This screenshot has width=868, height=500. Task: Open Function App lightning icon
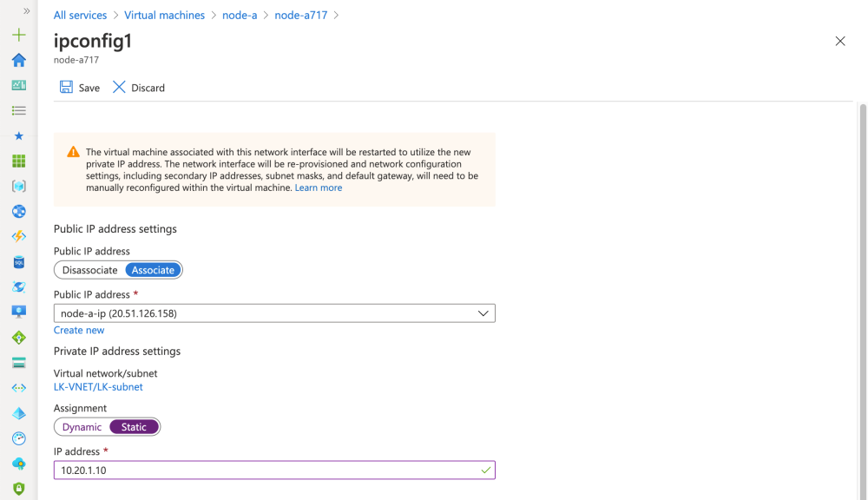[18, 237]
